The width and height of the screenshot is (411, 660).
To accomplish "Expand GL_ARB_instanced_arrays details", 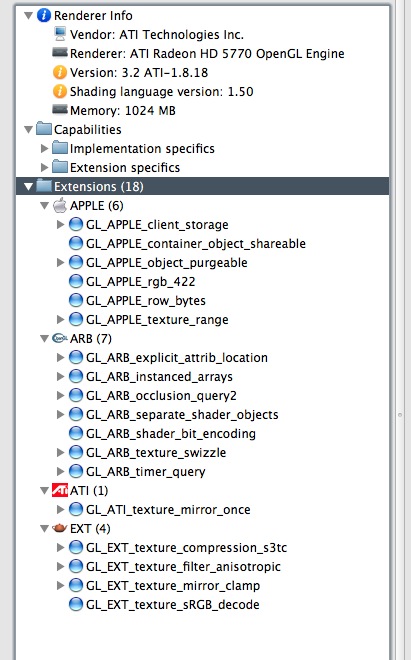I will pyautogui.click(x=61, y=376).
